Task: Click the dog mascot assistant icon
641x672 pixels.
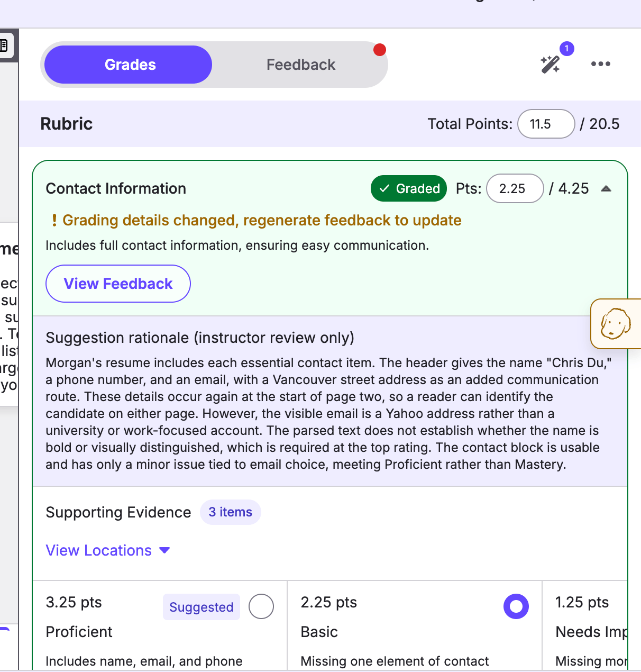Action: click(616, 324)
